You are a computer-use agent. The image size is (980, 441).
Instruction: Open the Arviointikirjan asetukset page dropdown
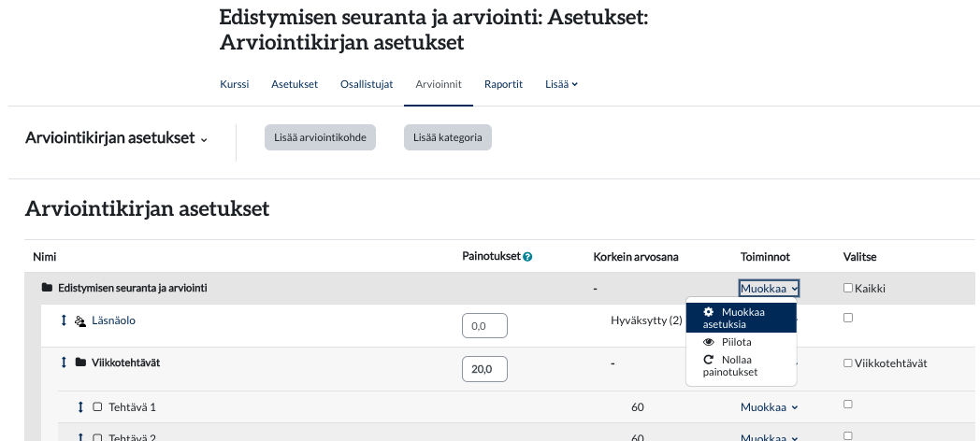point(116,138)
